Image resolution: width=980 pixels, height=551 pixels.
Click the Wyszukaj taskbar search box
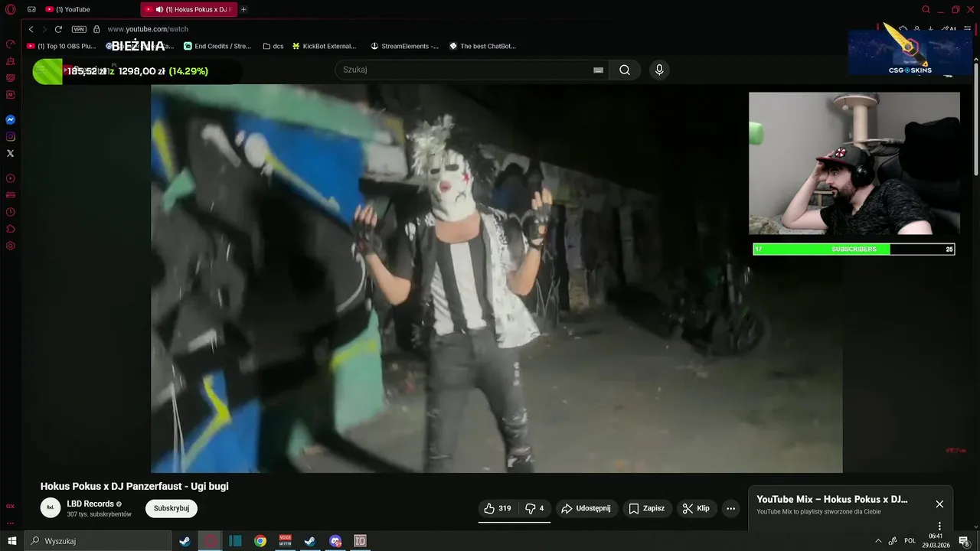[x=97, y=541]
